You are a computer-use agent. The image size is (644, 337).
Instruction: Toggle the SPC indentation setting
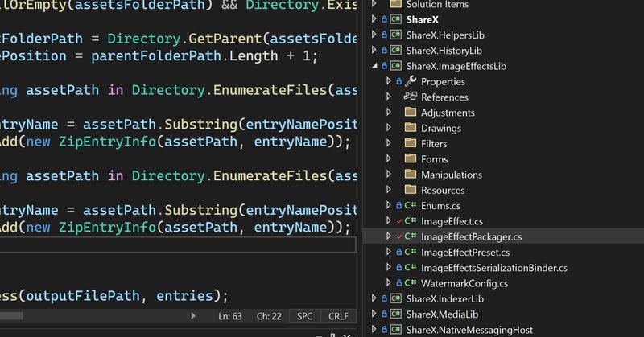pos(305,316)
